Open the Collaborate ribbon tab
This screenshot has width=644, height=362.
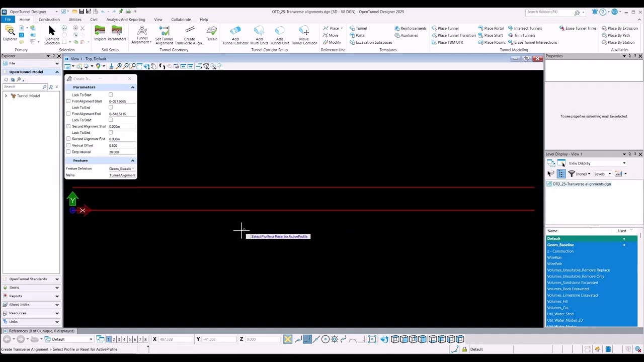click(x=181, y=20)
